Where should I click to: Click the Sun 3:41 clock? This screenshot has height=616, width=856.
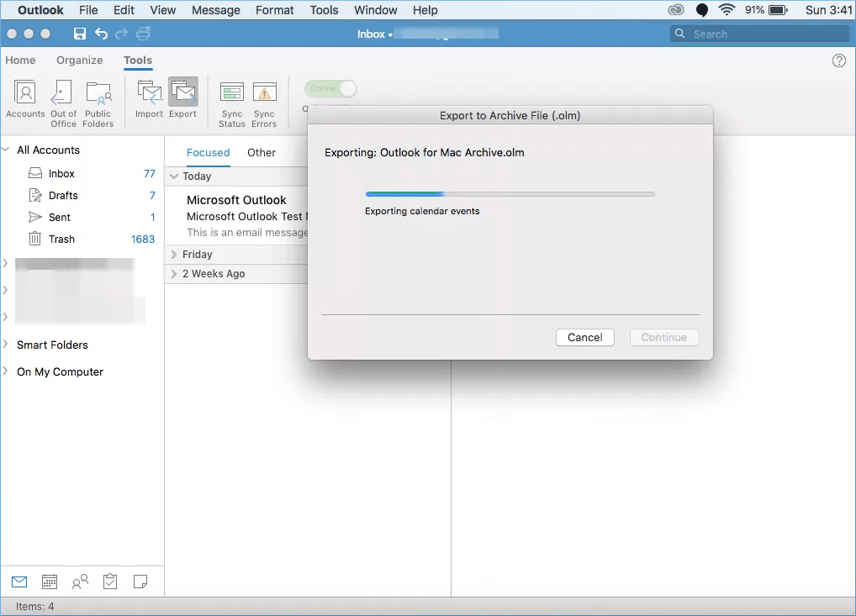point(829,10)
